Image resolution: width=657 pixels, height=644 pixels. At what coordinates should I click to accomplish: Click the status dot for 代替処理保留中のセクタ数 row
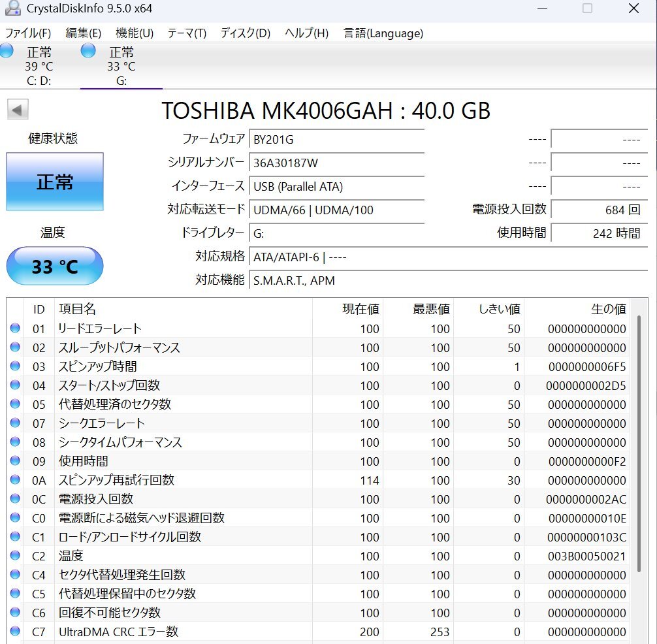pyautogui.click(x=15, y=593)
